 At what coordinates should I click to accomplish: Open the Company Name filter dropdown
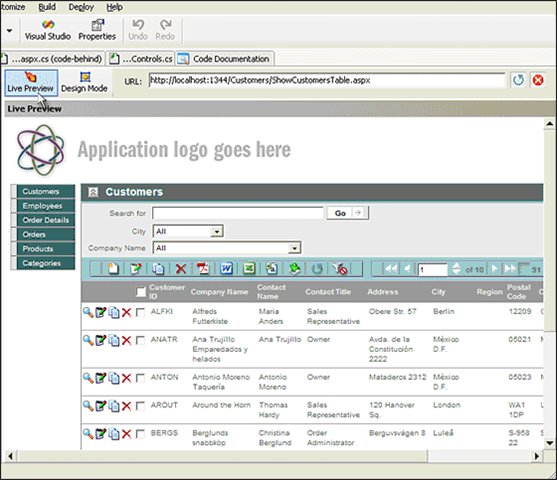pyautogui.click(x=294, y=248)
